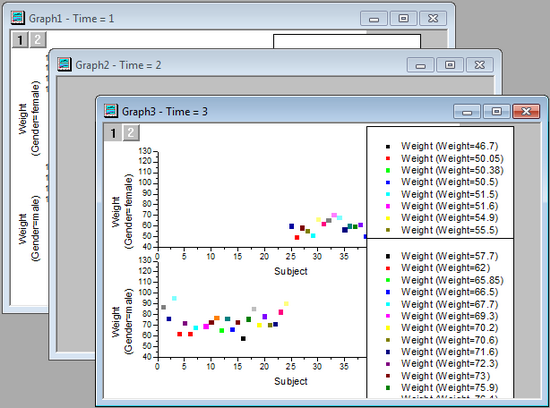Click legend entry Weight=75.9
This screenshot has height=408, width=550.
449,388
